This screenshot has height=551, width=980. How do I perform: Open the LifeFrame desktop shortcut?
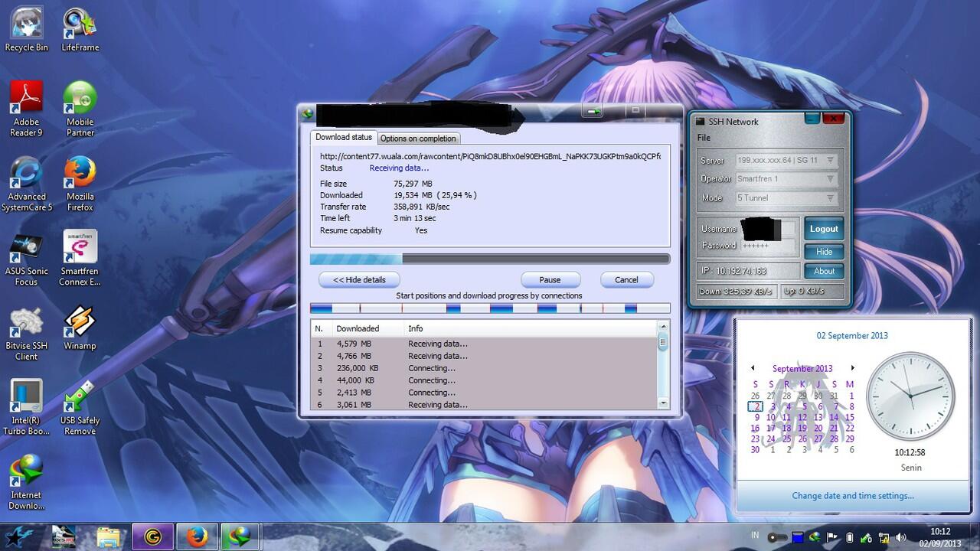80,29
